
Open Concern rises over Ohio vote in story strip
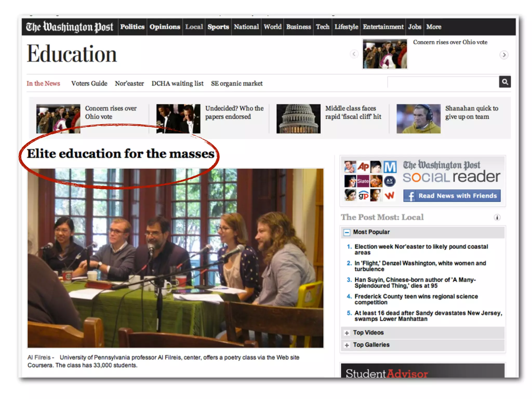pyautogui.click(x=111, y=112)
